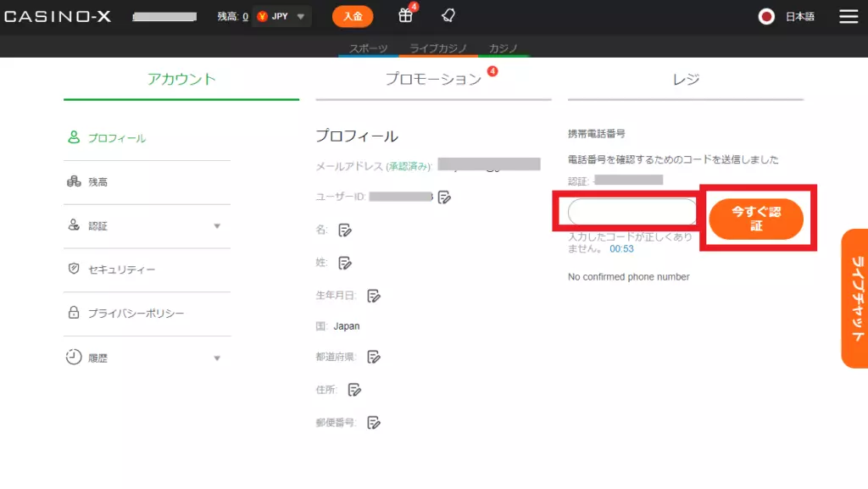Click edit icon next to ユーザーID
The width and height of the screenshot is (868, 489).
pyautogui.click(x=445, y=197)
